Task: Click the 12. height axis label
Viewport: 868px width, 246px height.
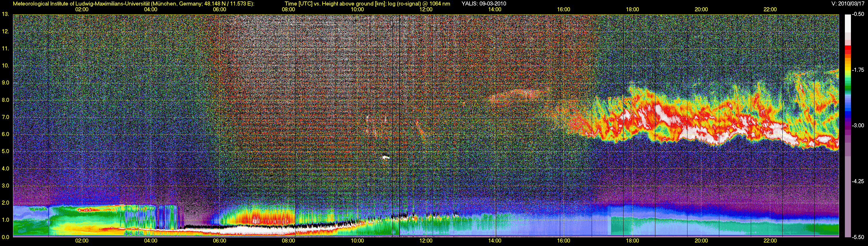Action: (x=5, y=31)
